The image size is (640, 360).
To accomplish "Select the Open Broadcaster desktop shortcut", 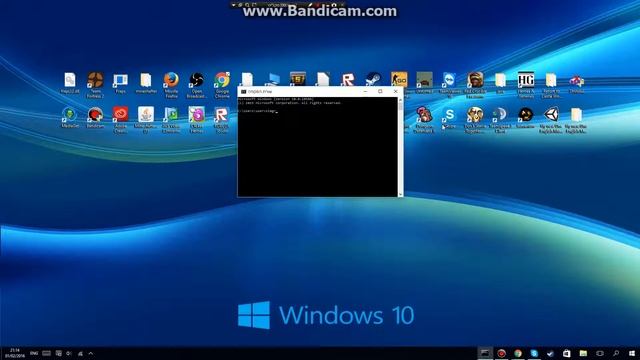I will point(196,84).
